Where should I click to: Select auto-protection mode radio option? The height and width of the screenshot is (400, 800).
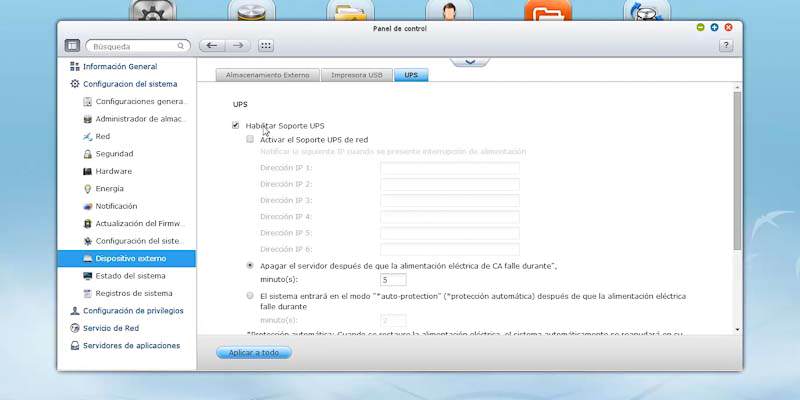250,295
